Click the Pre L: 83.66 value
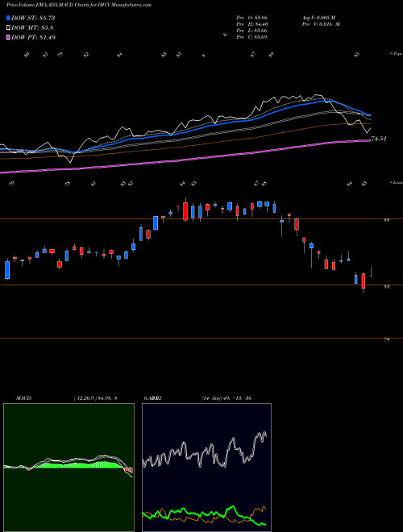Screen dimensions: 403x532 (252, 31)
